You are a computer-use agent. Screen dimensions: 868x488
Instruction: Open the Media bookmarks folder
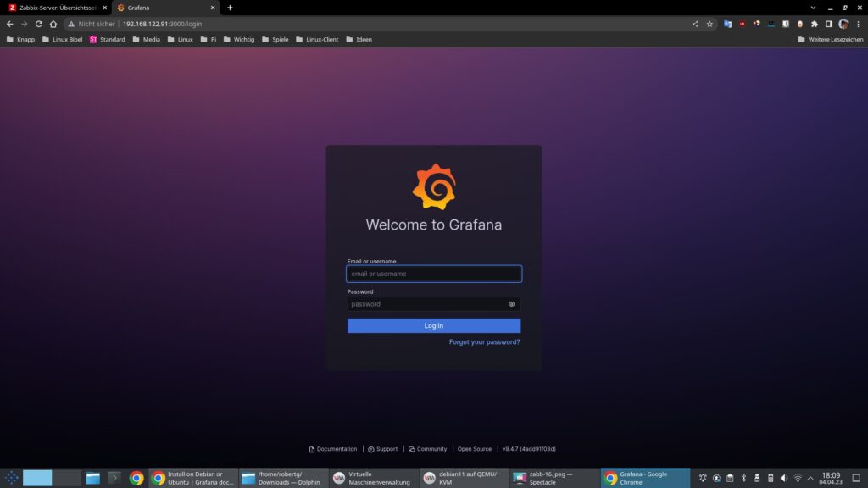pyautogui.click(x=146, y=39)
